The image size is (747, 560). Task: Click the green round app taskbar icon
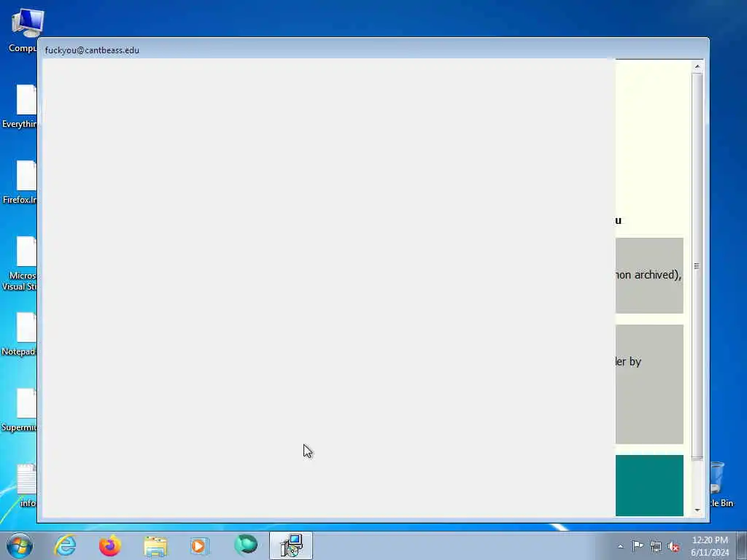[246, 545]
